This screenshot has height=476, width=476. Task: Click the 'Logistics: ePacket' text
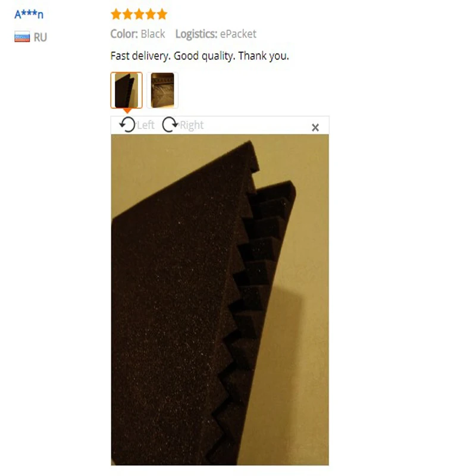(x=216, y=34)
